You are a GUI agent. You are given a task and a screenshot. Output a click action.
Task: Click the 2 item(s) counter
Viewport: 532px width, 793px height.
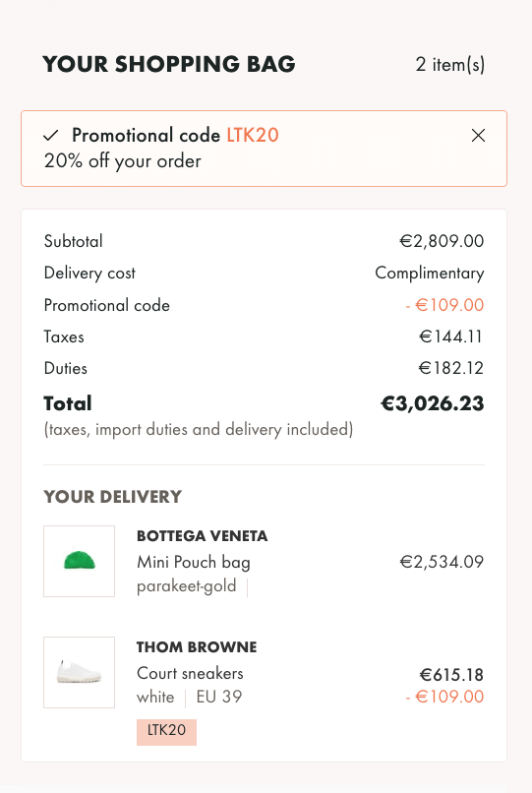pos(450,65)
